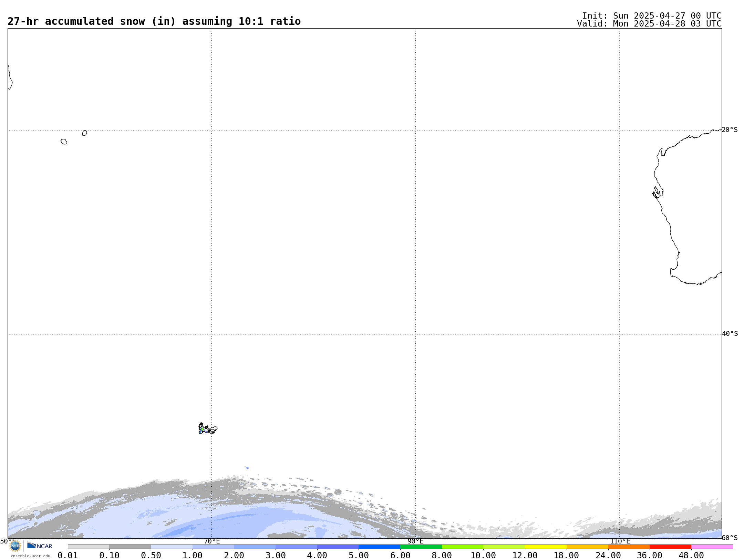Click the 12.00 legend value
Image resolution: width=744 pixels, height=560 pixels.
(x=525, y=556)
